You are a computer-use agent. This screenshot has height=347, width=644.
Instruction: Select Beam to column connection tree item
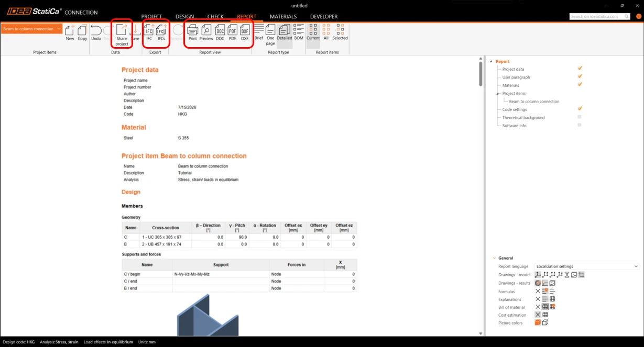point(534,102)
